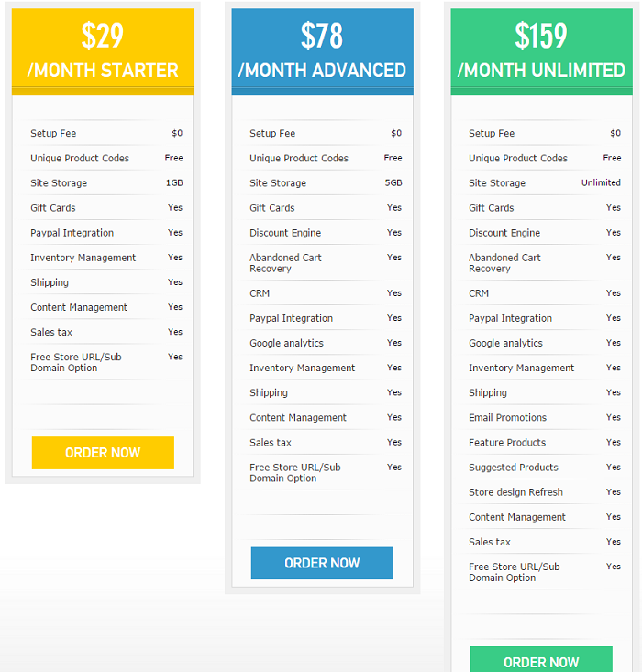Select the $29 /Month Starter header

coord(103,50)
